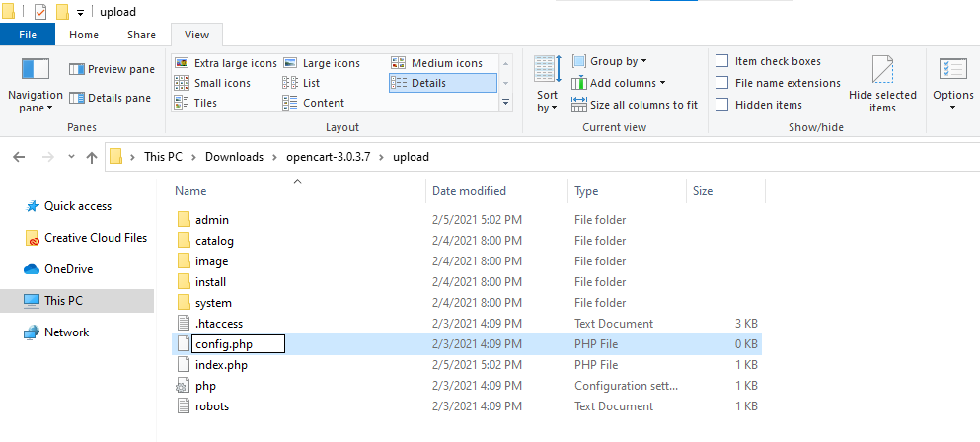This screenshot has height=442, width=980.
Task: Toggle File name extensions checkbox
Action: (x=722, y=83)
